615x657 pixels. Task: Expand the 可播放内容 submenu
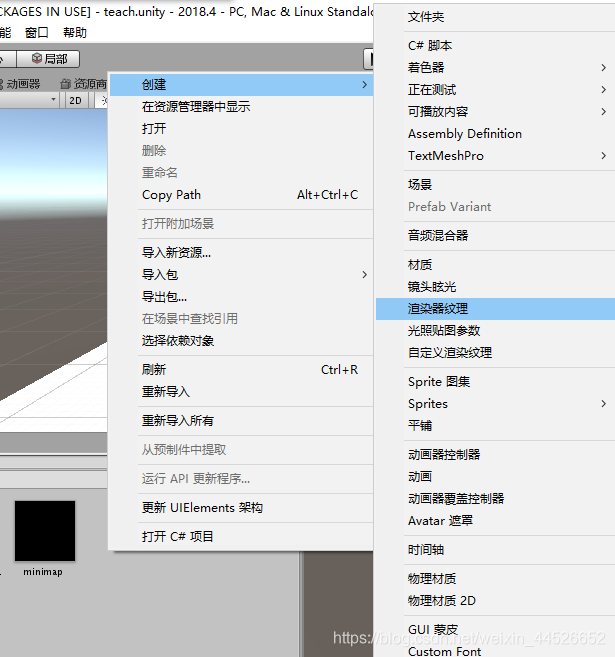point(495,111)
